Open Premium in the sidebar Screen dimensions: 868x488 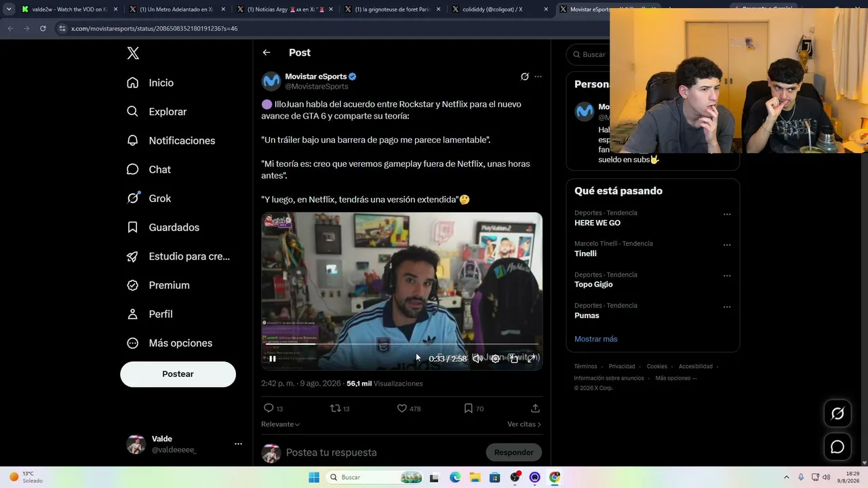(158, 285)
